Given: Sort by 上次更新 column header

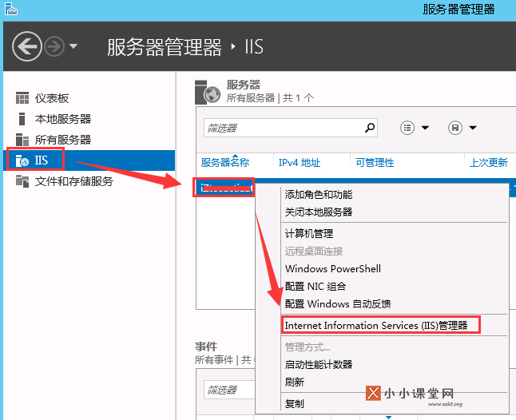Looking at the screenshot, I should tap(488, 162).
